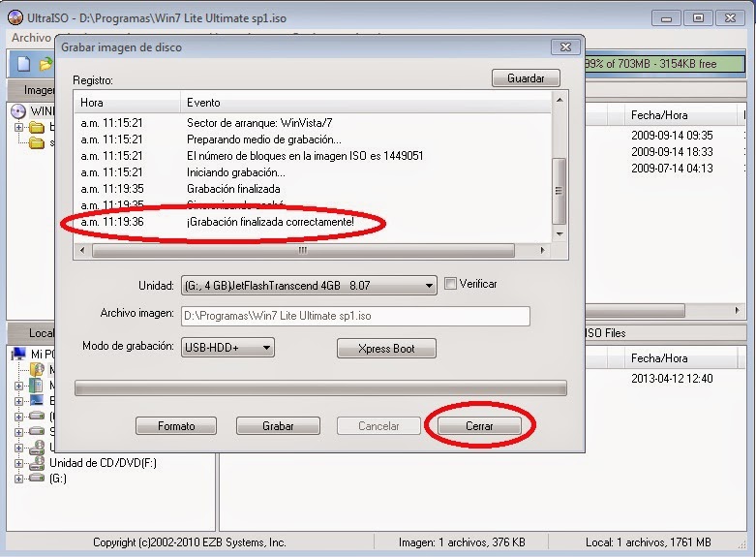756x557 pixels.
Task: Click status bar Local: 1 archivos, 1761 MB
Action: point(648,542)
